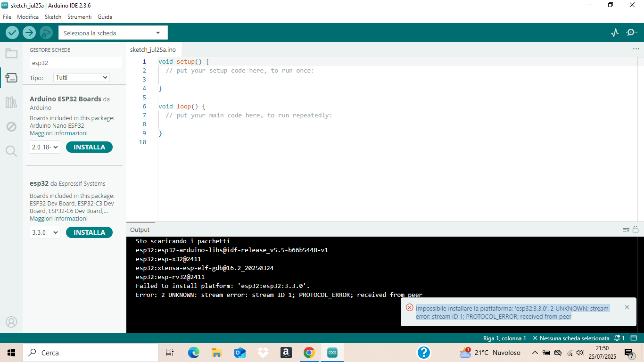This screenshot has width=644, height=362.
Task: Open esp32 Espressif version 3.3.0 dropdown
Action: pos(45,232)
